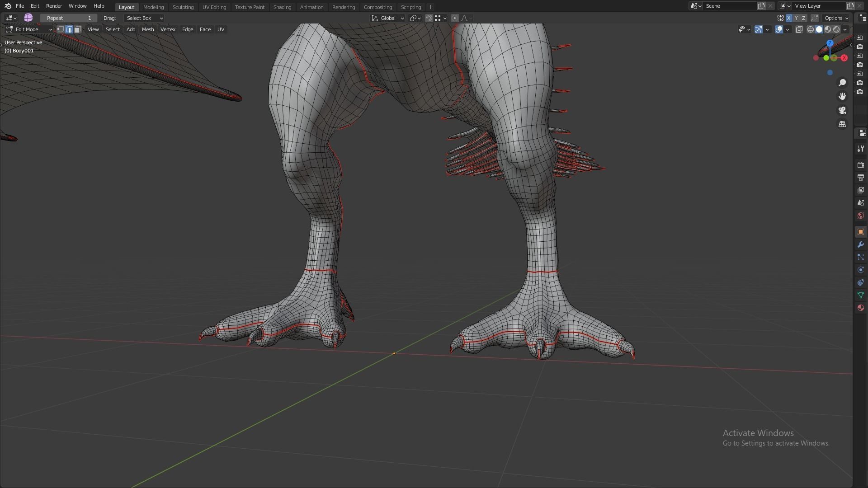Switch to wireframe shading

tap(811, 29)
